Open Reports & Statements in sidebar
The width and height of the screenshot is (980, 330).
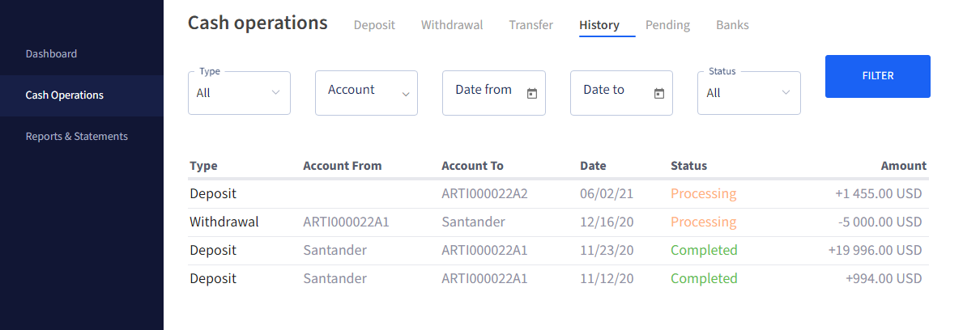coord(77,137)
